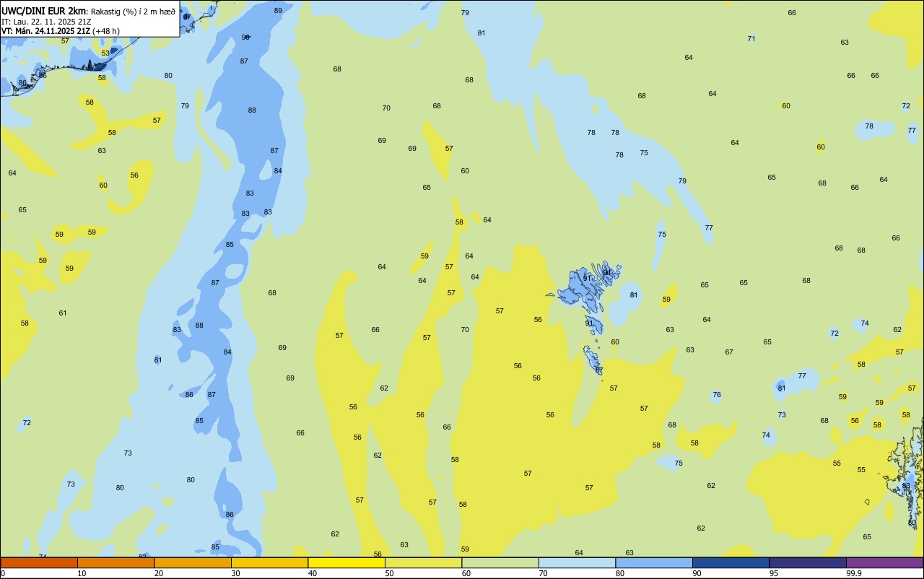Click the pale blue 70–80 legend swatch
Viewport: 924px width, 579px height.
(x=577, y=562)
